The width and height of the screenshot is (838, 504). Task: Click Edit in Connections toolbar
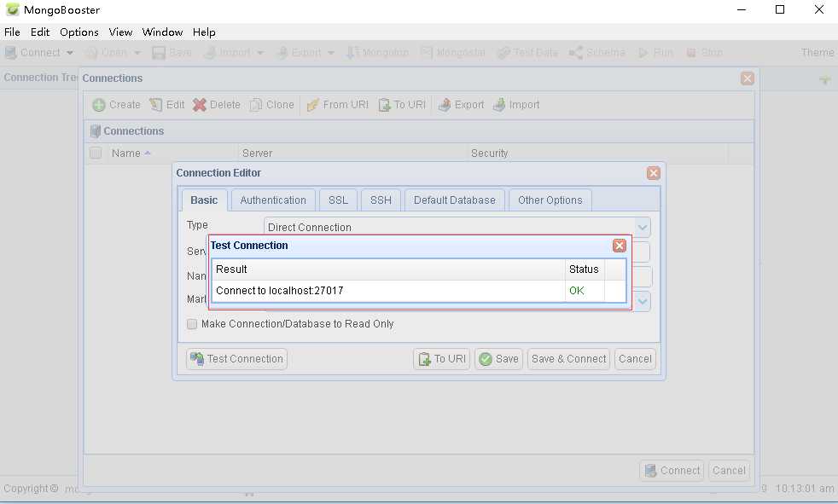[167, 105]
